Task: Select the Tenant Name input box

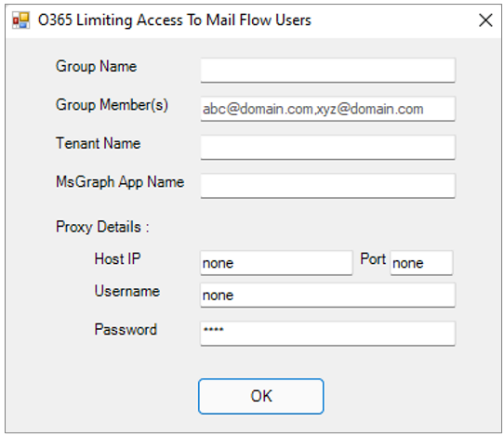Action: (x=327, y=147)
